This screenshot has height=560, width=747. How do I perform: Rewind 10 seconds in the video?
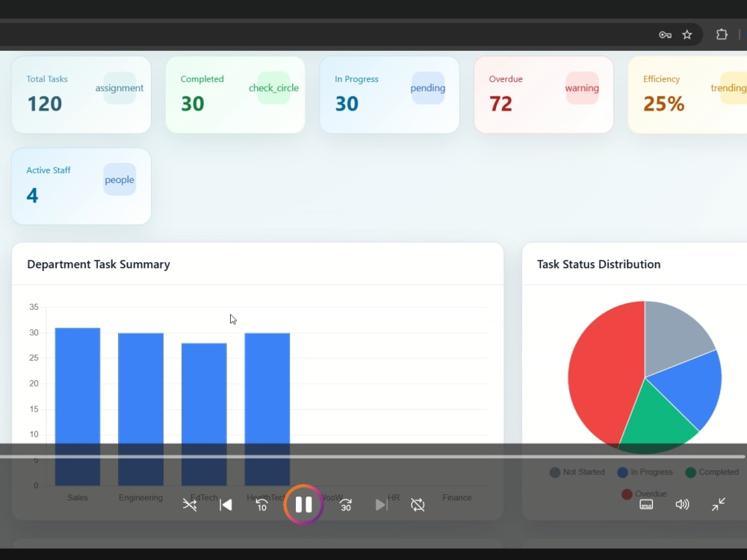click(261, 505)
